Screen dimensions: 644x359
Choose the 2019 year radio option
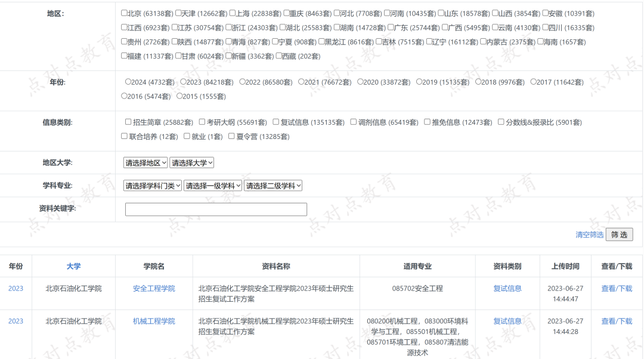pos(419,82)
